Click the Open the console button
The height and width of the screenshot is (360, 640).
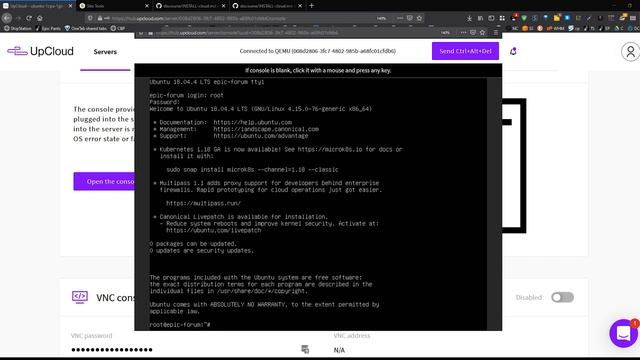click(x=104, y=182)
